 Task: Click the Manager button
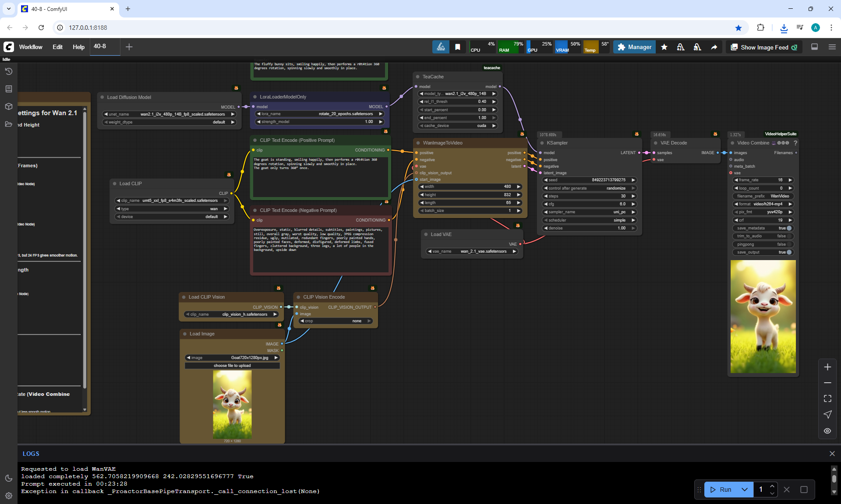[x=634, y=47]
